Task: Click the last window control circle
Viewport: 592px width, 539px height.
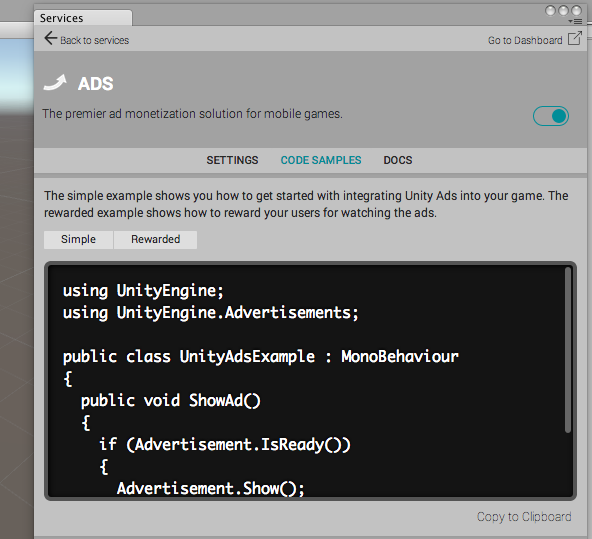Action: 576,11
